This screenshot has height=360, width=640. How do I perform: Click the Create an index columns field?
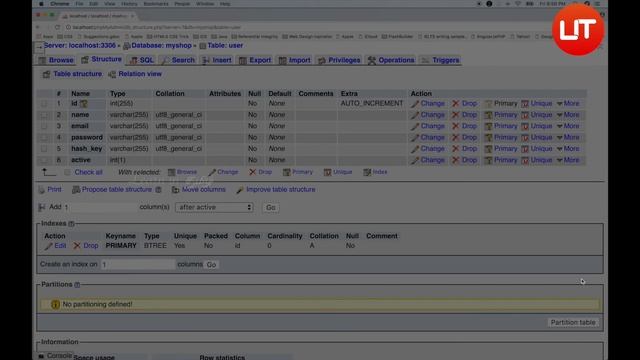138,264
